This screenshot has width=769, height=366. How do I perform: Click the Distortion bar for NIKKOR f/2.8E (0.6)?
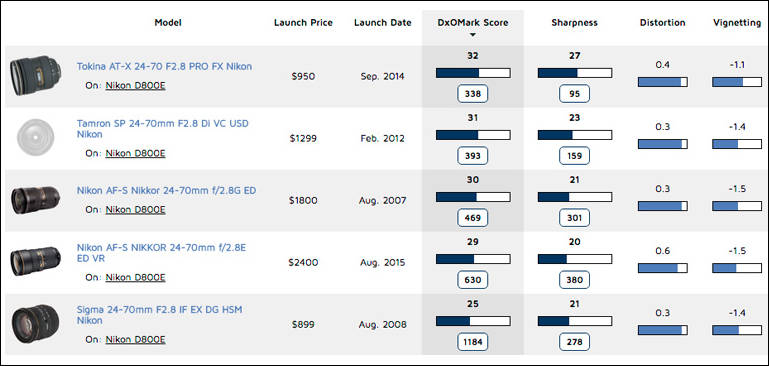663,268
